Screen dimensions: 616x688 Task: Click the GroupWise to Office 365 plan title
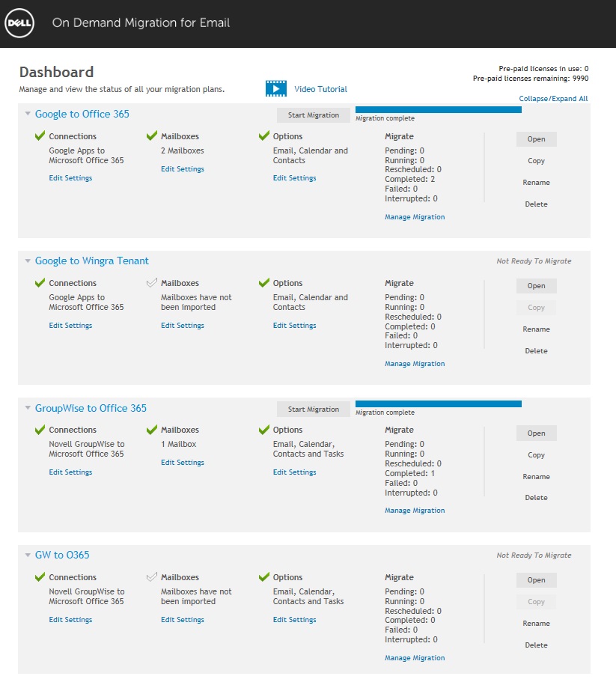pyautogui.click(x=91, y=408)
